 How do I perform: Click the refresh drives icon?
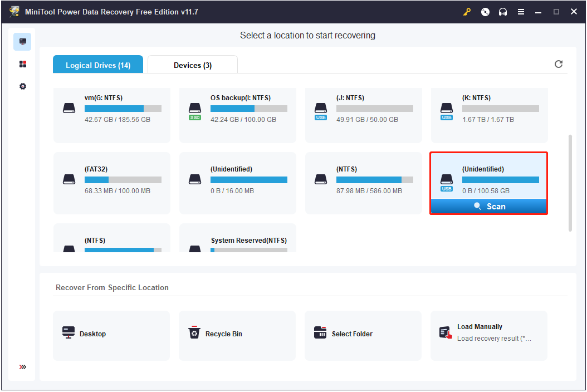(559, 64)
